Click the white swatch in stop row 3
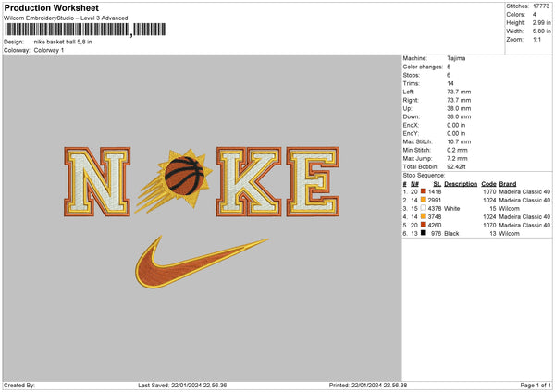 click(x=424, y=208)
